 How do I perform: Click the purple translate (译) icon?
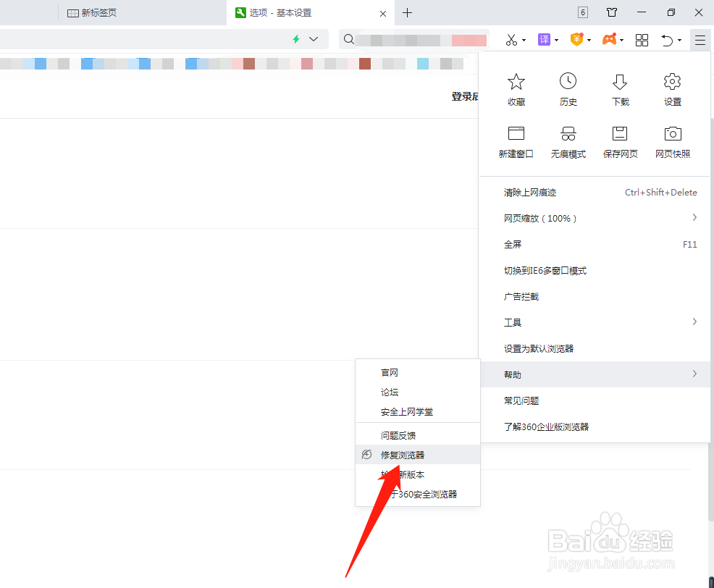pyautogui.click(x=544, y=40)
